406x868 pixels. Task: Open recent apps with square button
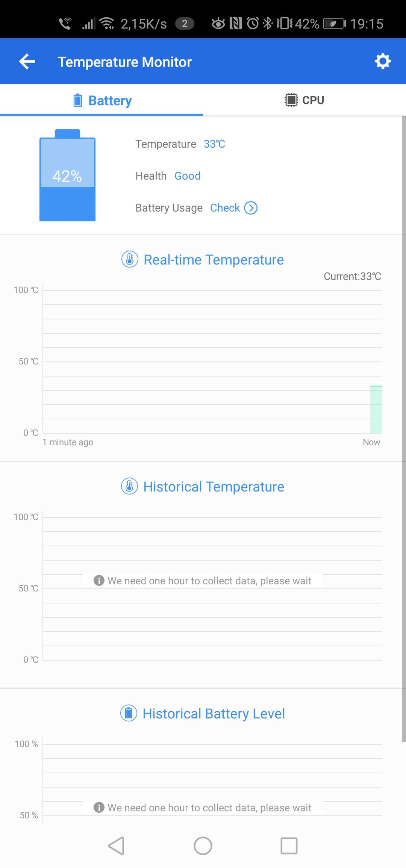tap(289, 846)
